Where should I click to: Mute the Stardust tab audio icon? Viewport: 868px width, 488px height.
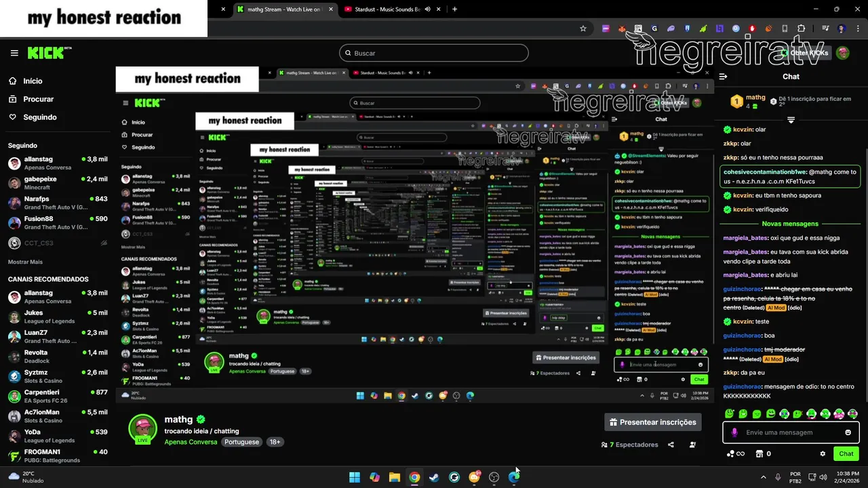pos(428,9)
